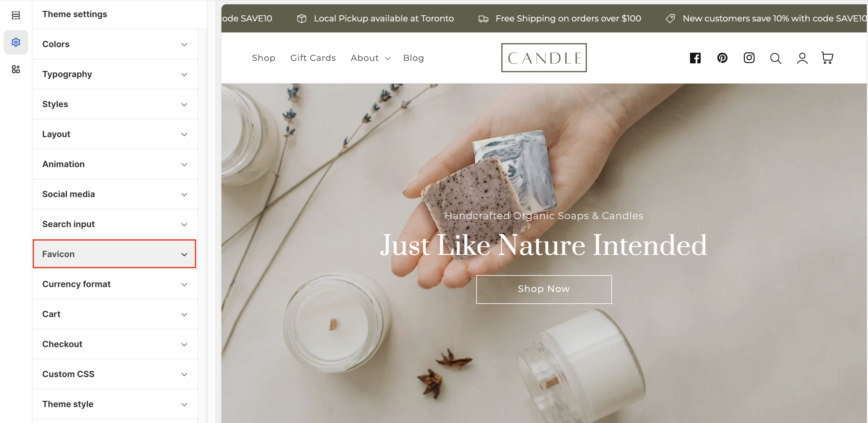
Task: Open the Shop navigation link
Action: (x=264, y=58)
